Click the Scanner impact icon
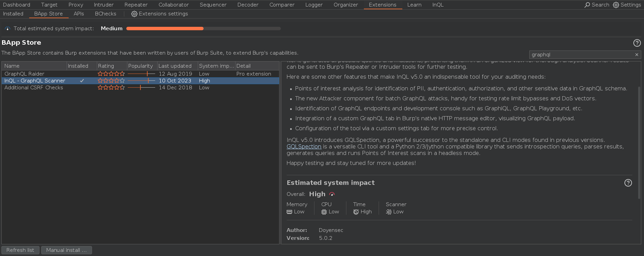644x256 pixels. (389, 212)
